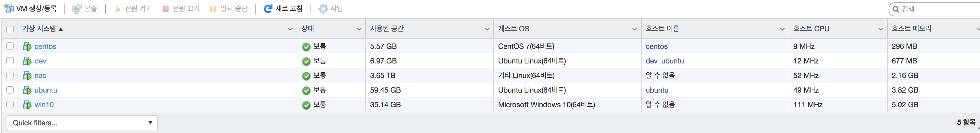Screen dimensions: 980x133
Task: Open 호스트 CPU column menu chevron
Action: [x=880, y=29]
